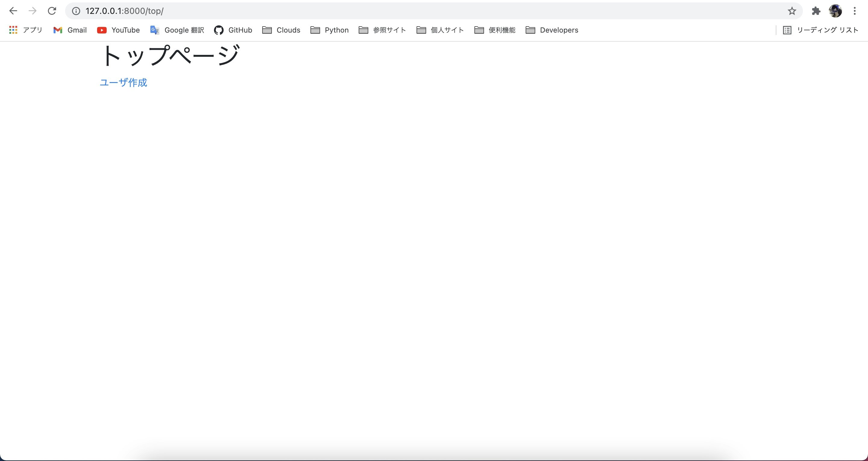Open the アプリ apps shortcut

[26, 30]
